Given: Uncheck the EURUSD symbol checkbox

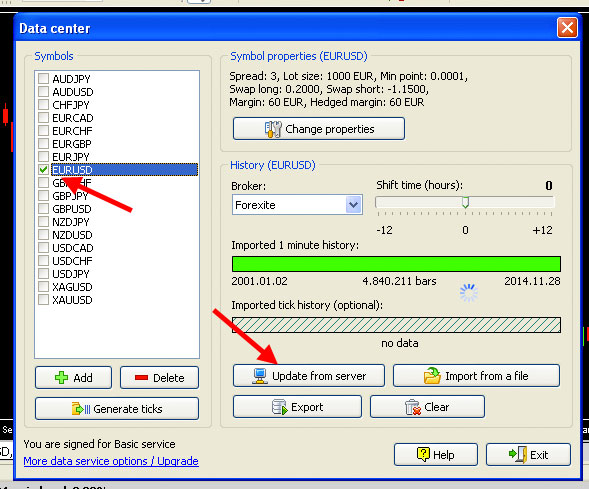Looking at the screenshot, I should [x=44, y=170].
